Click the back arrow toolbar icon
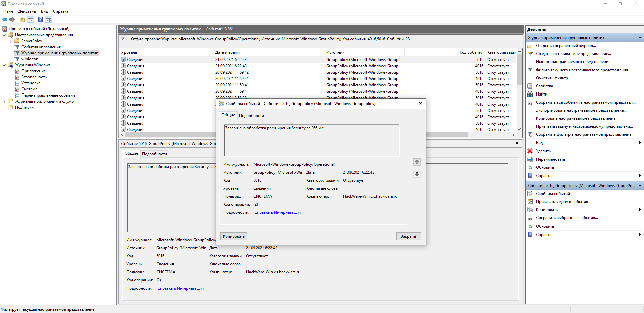644x313 pixels. [4, 19]
